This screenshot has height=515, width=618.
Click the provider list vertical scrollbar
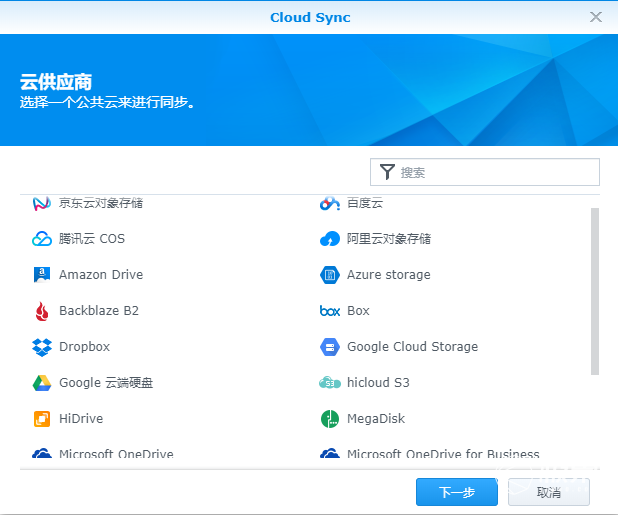(x=595, y=292)
